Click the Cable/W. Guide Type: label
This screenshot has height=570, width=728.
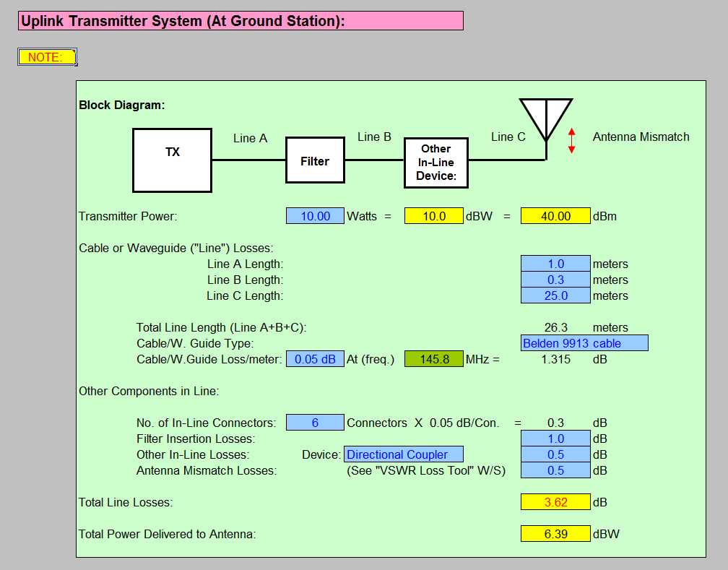(195, 343)
